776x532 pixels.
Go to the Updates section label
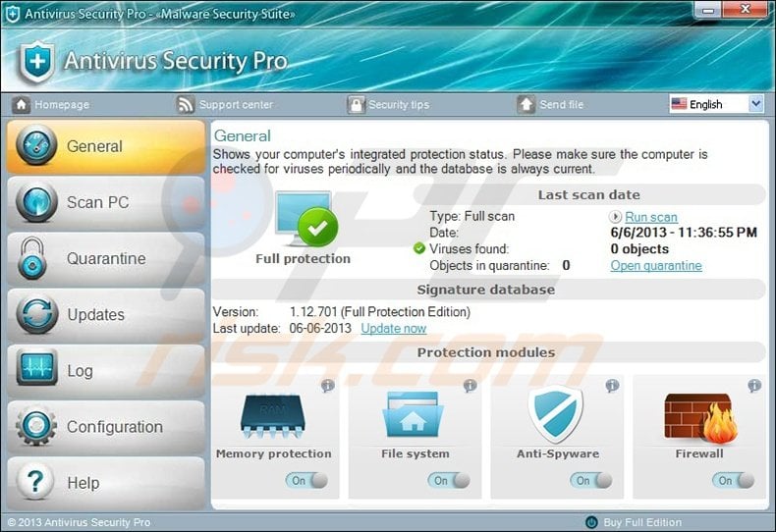tap(96, 314)
